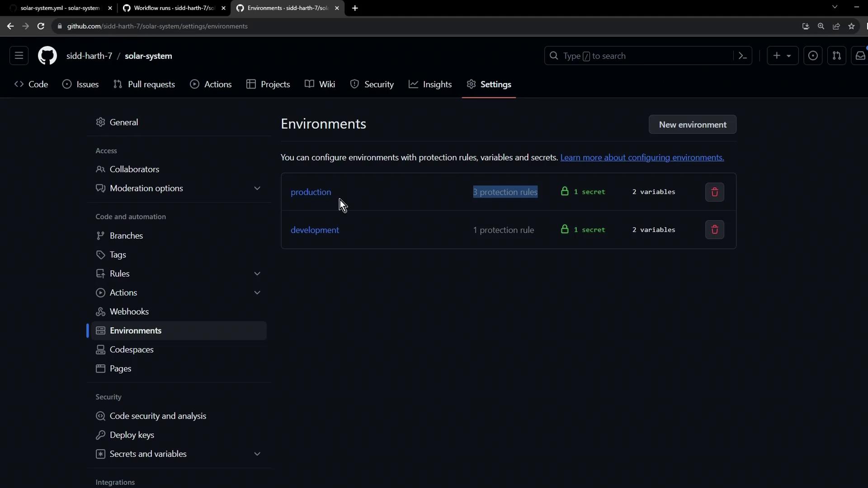The height and width of the screenshot is (488, 868).
Task: Open learn more about configuring environments
Action: [x=642, y=158]
